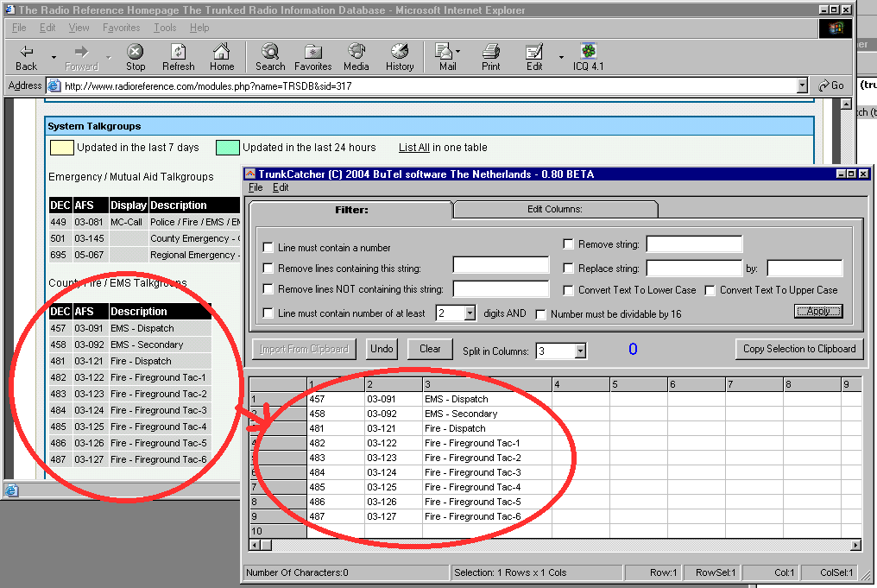Click the Forward arrow in Internet Explorer
877x588 pixels.
82,52
